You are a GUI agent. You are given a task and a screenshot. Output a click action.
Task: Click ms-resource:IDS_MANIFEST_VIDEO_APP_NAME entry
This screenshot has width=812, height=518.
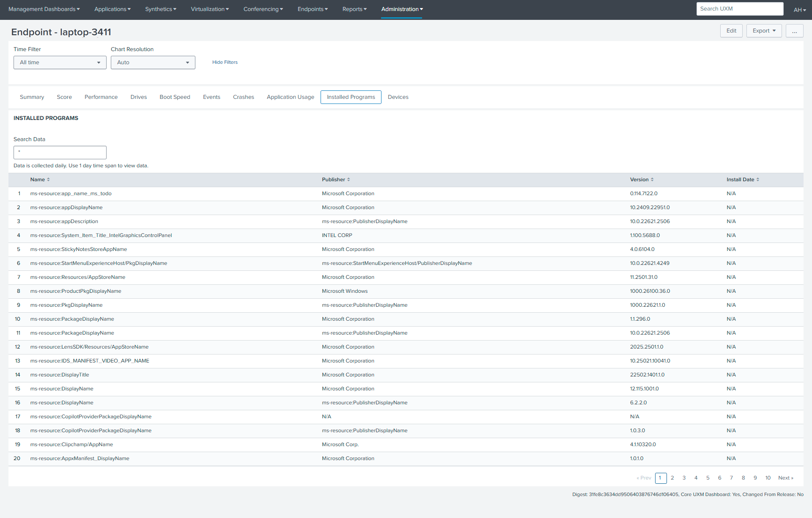[90, 361]
